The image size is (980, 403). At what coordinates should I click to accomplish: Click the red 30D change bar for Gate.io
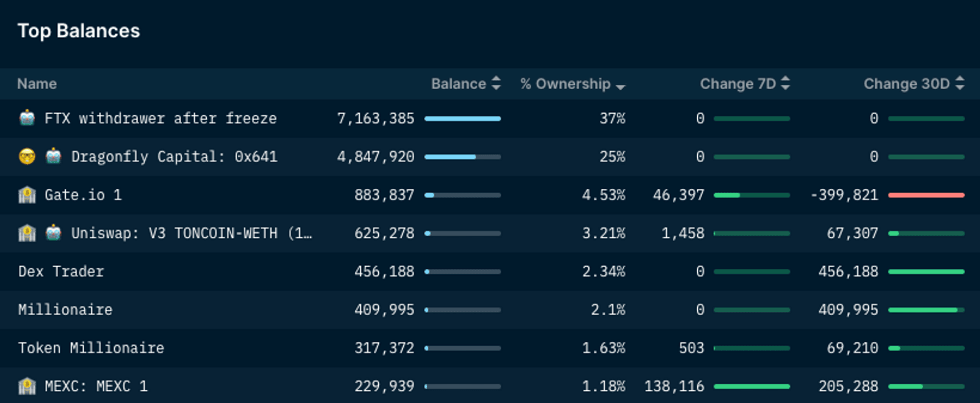pyautogui.click(x=926, y=195)
